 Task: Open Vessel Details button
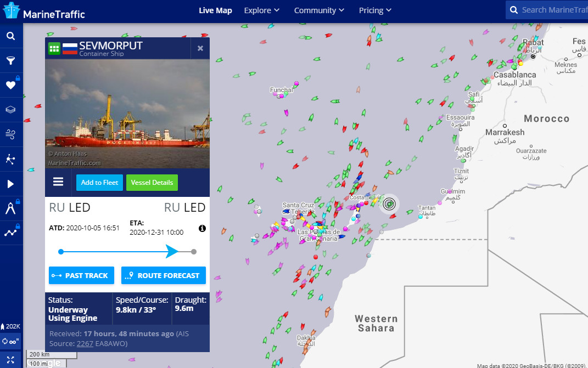click(152, 183)
